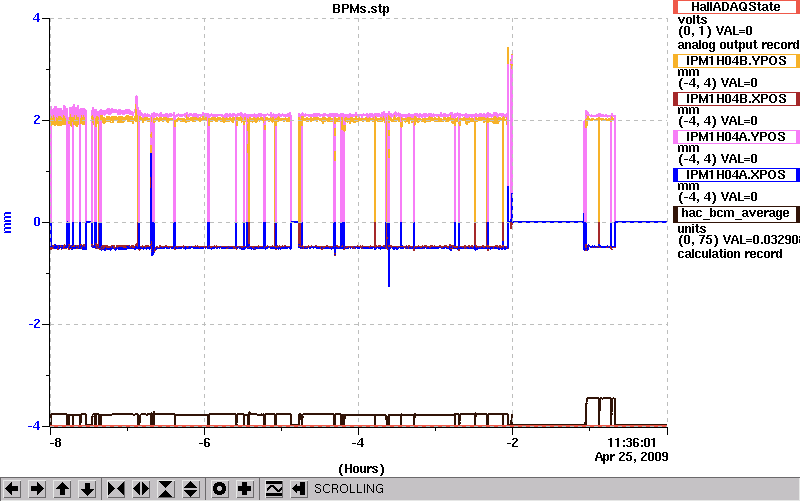
Task: Select the IPM1H04A.XPOS curve legend
Action: [736, 174]
